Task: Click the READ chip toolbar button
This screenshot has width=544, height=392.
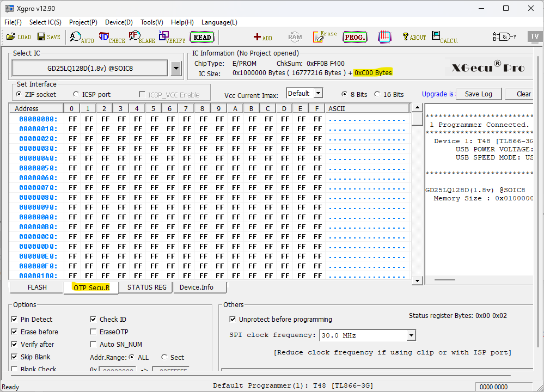Action: [x=202, y=37]
